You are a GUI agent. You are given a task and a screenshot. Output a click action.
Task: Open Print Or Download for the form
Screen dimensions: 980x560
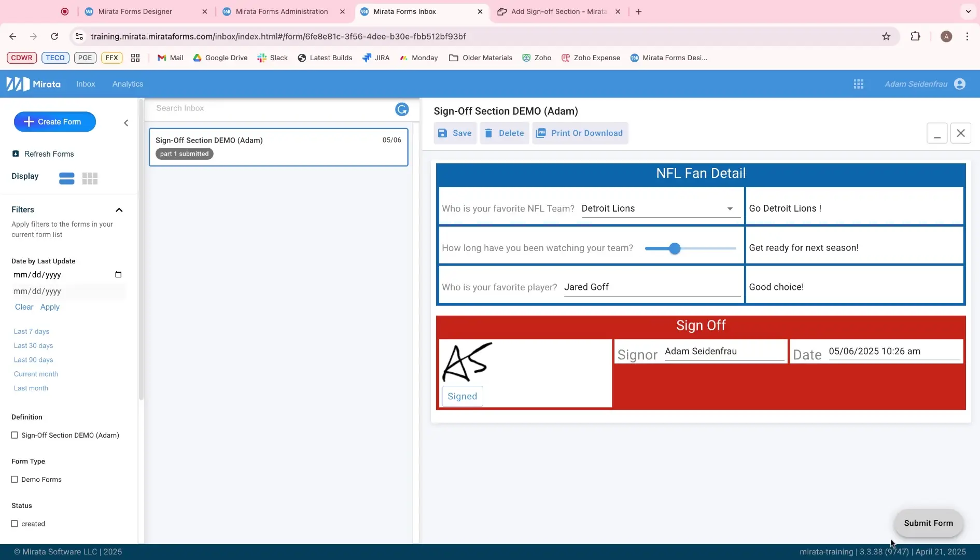[580, 133]
